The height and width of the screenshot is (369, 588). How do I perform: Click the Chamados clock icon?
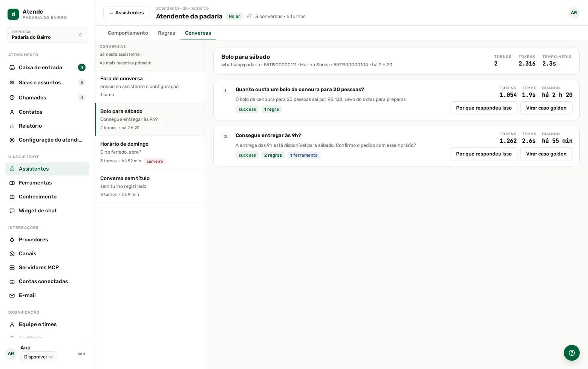click(12, 98)
